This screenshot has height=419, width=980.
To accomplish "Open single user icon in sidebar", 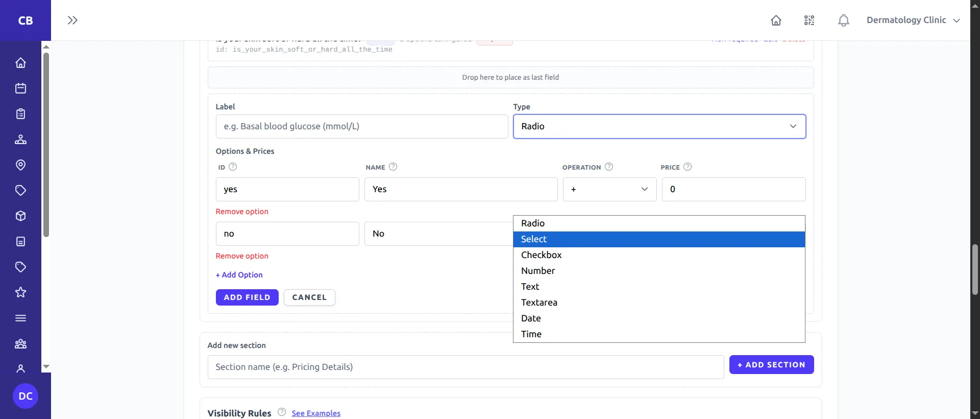I will click(20, 368).
